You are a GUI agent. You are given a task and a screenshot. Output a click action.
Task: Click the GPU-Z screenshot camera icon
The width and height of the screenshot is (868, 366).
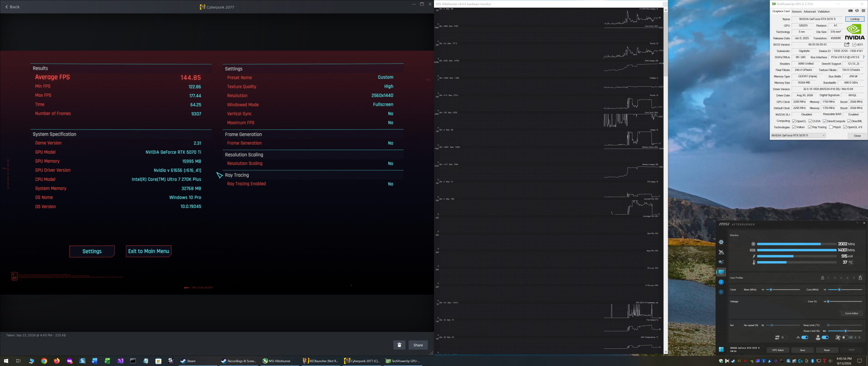(850, 11)
